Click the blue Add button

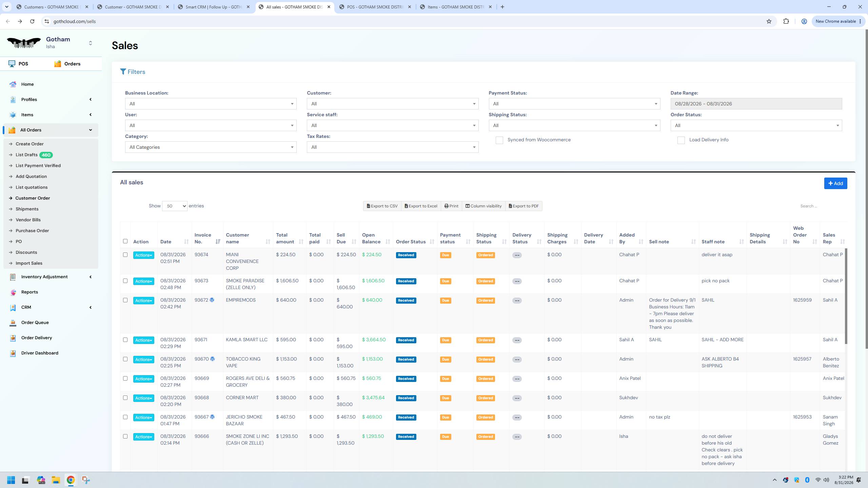click(x=835, y=183)
